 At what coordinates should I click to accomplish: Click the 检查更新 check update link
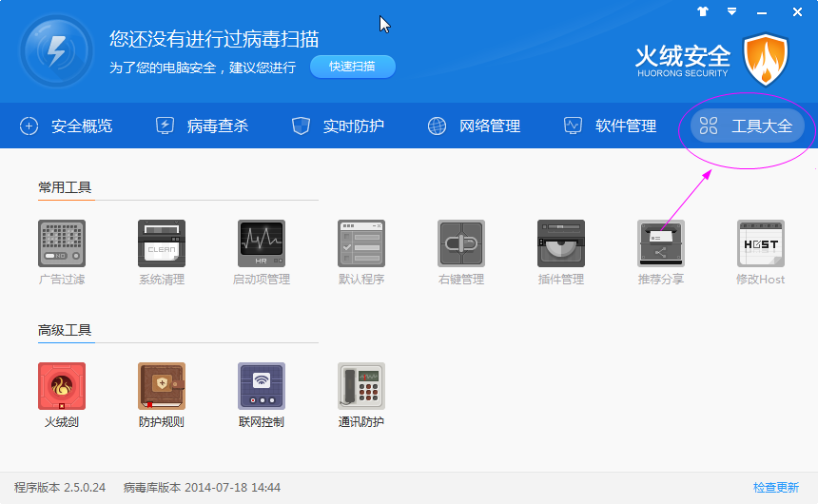(776, 487)
